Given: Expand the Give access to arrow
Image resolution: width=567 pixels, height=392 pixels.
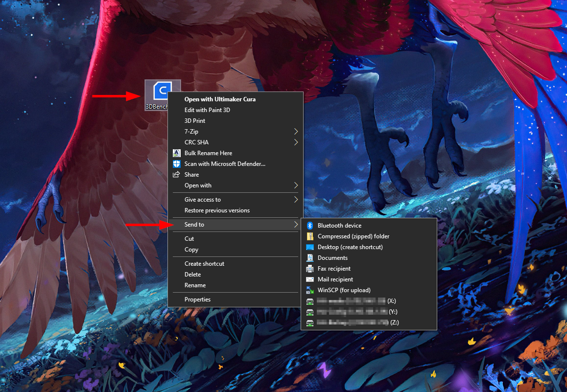Looking at the screenshot, I should 296,200.
